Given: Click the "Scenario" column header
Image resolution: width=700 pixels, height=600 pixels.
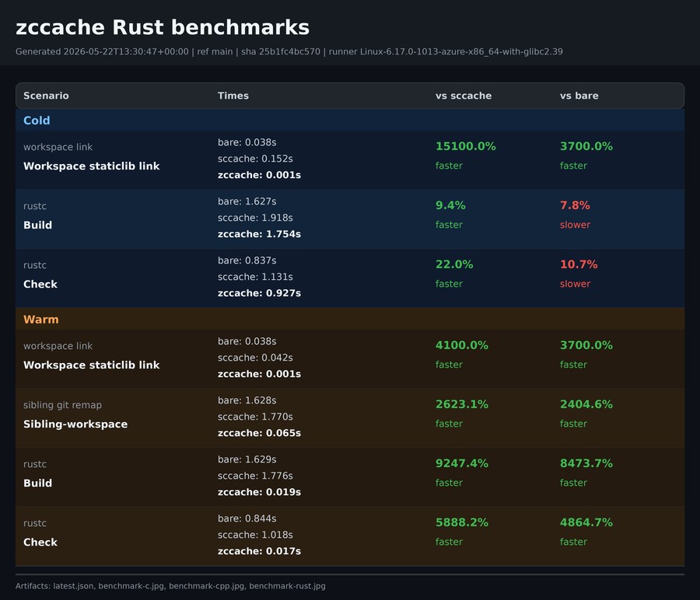Looking at the screenshot, I should (x=46, y=96).
